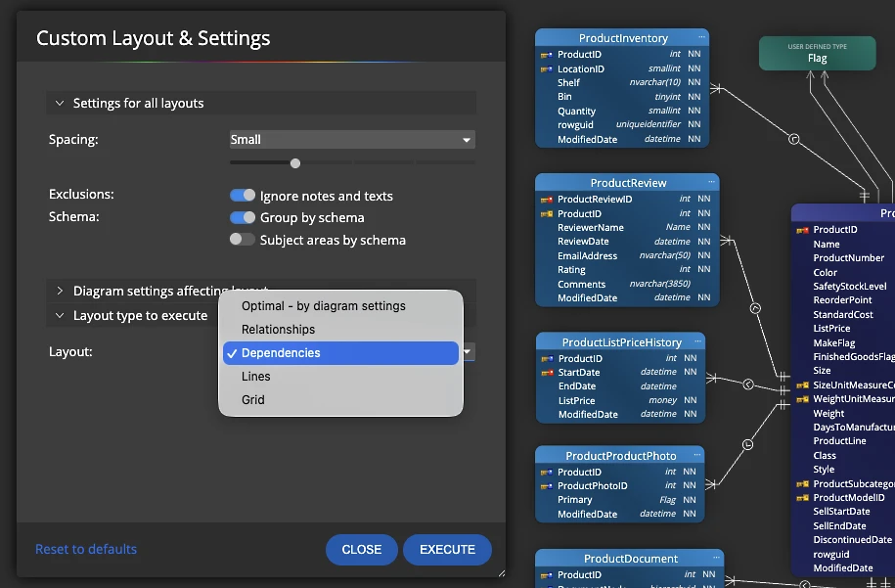This screenshot has width=895, height=588.
Task: Click key icon beside ProductModelID column
Action: point(802,498)
